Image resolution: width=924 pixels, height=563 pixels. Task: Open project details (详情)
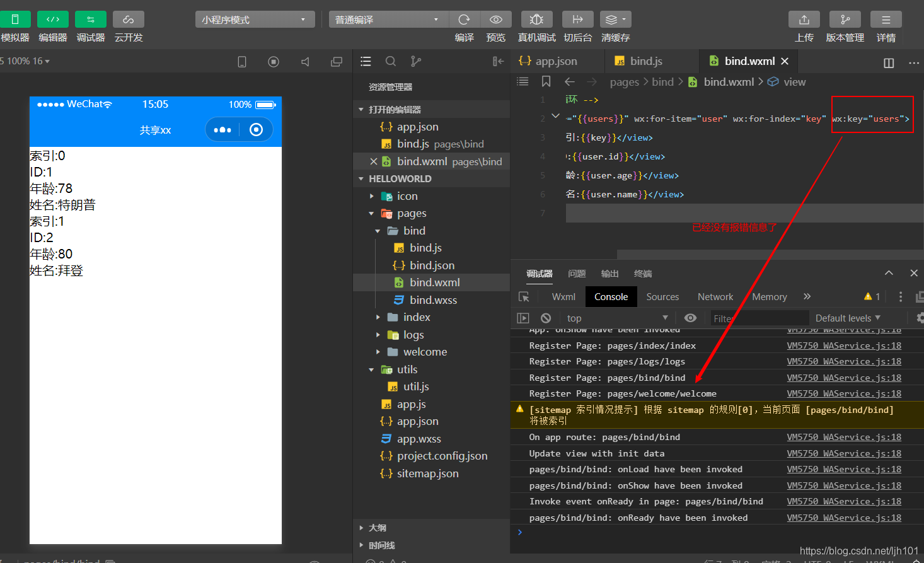[x=886, y=20]
